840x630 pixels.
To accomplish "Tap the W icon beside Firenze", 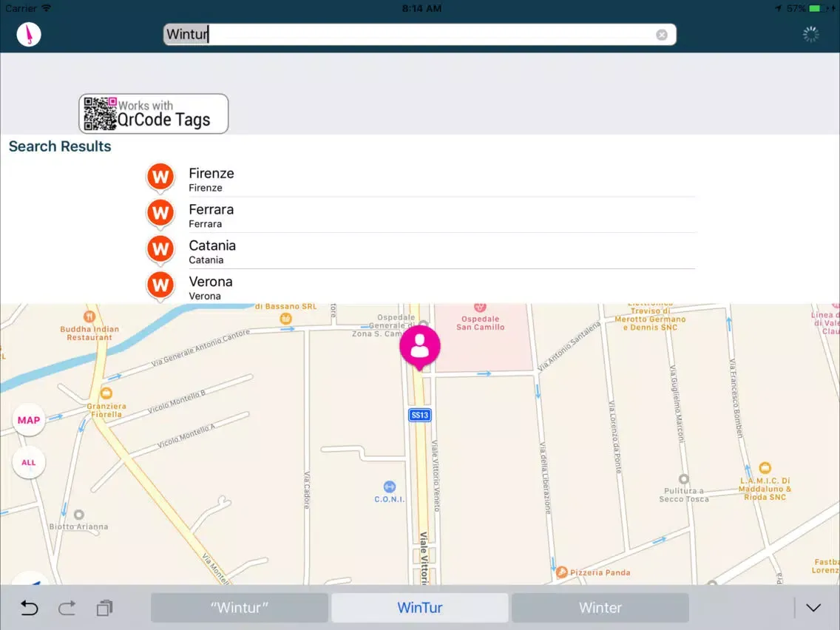I will pos(160,178).
